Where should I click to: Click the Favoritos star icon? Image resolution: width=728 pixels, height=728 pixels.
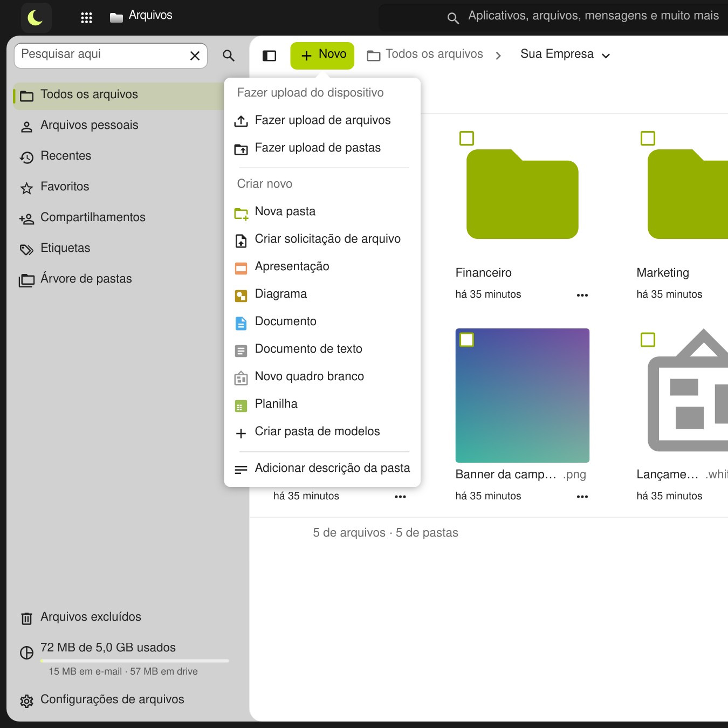[x=26, y=188]
